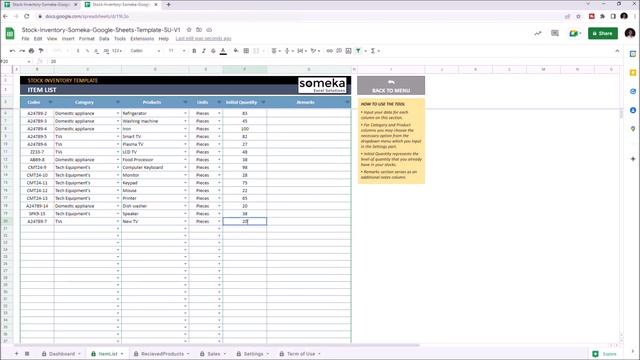
Task: Click the Print icon in the toolbar
Action: 31,51
